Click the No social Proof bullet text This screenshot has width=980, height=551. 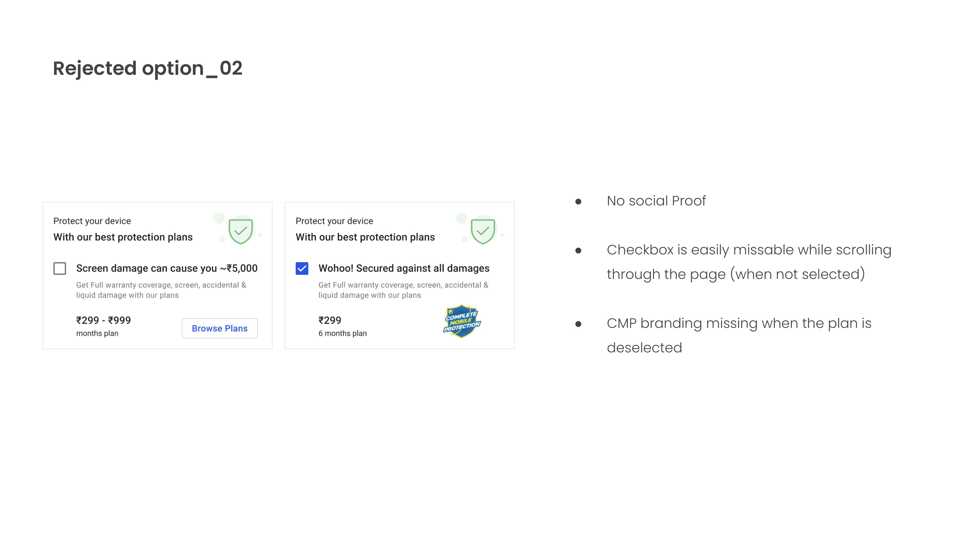coord(656,201)
